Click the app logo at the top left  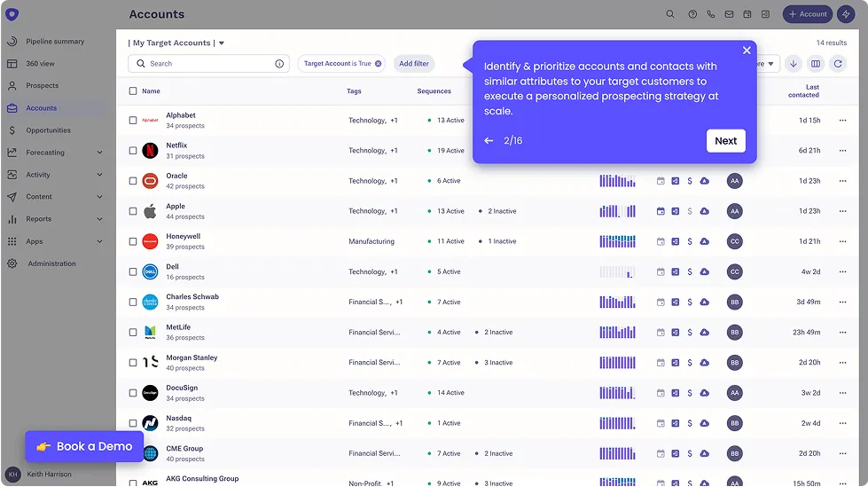[x=12, y=14]
